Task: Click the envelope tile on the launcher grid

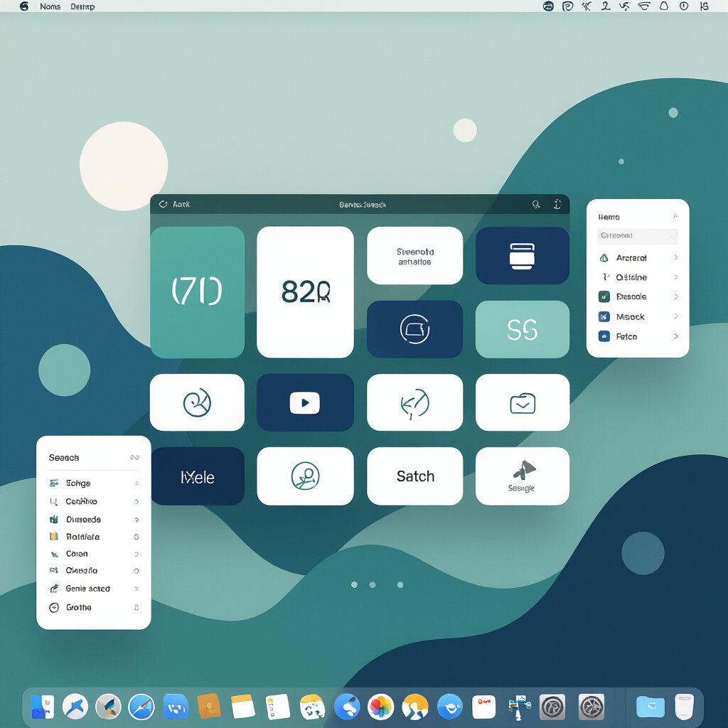Action: tap(523, 402)
